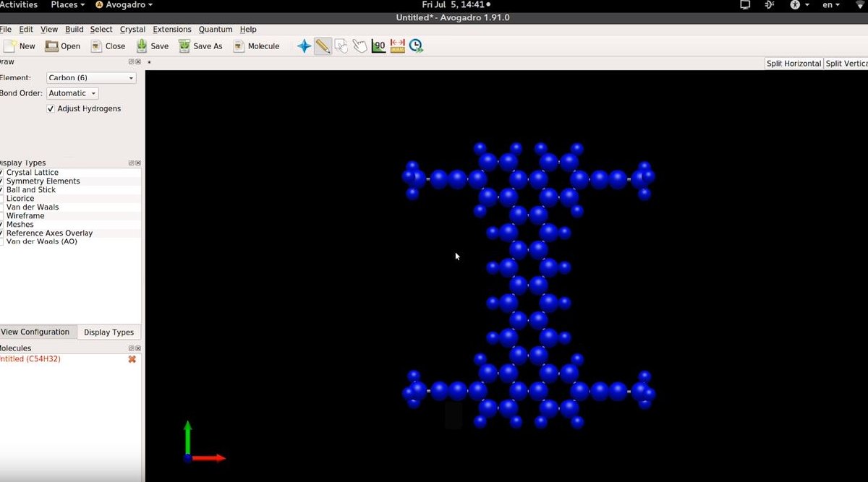The height and width of the screenshot is (482, 868).
Task: Click the brightness status icon in top bar
Action: tap(769, 5)
